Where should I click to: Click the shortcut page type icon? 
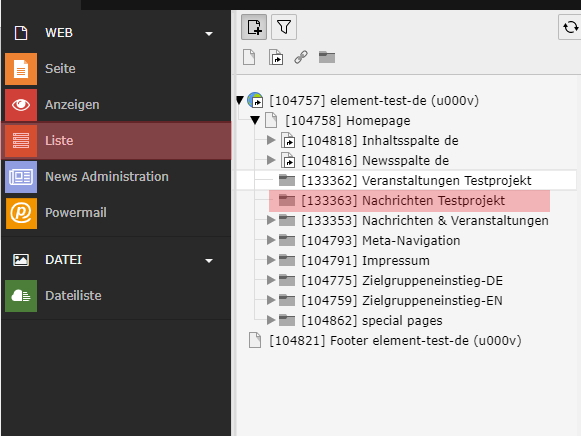pyautogui.click(x=276, y=57)
